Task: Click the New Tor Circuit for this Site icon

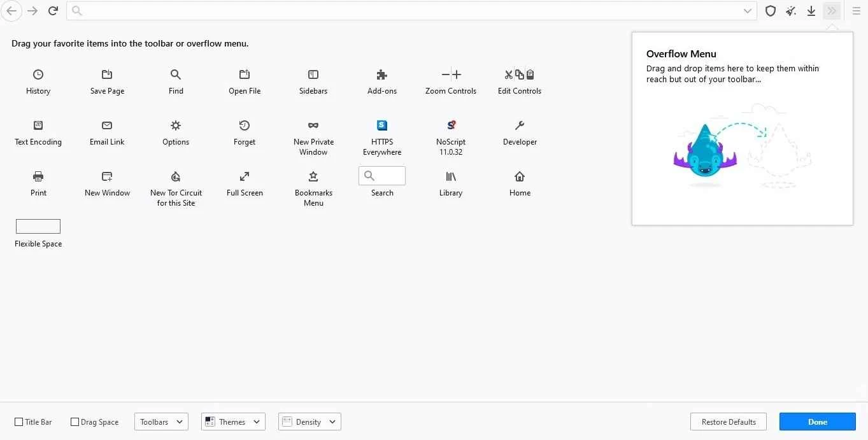Action: tap(176, 176)
